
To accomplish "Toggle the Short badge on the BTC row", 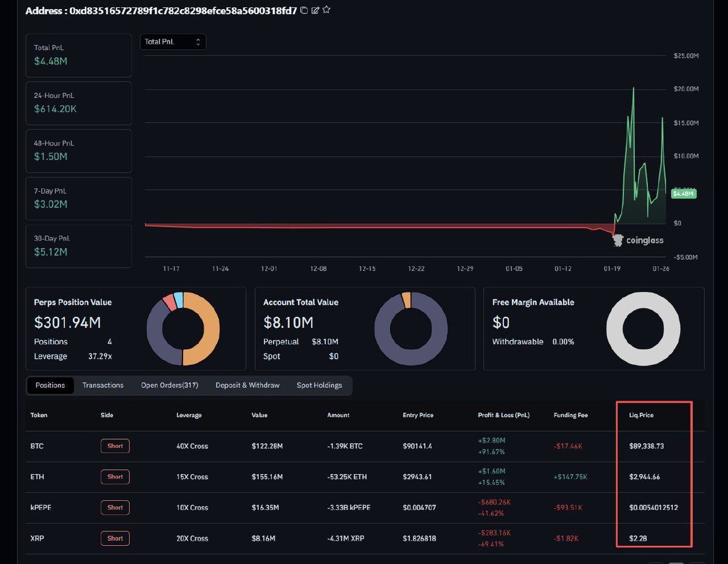I will tap(115, 446).
